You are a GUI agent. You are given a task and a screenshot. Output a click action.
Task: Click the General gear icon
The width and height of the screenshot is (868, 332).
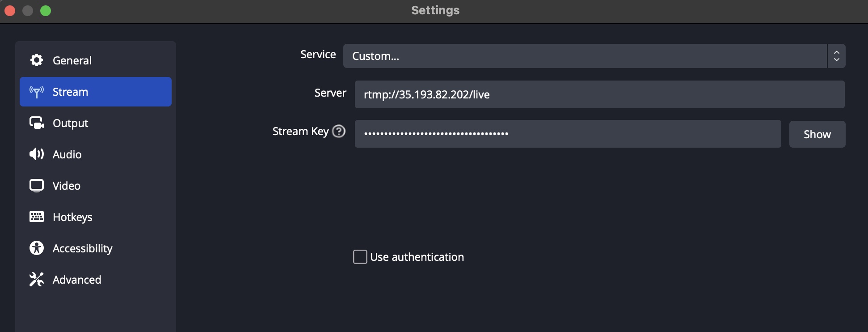click(37, 60)
